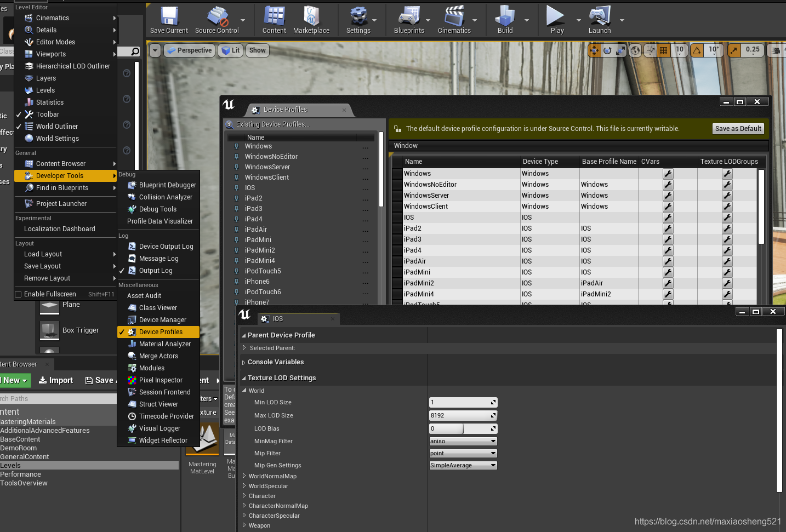Click the Save as Default button
The width and height of the screenshot is (786, 532).
738,129
